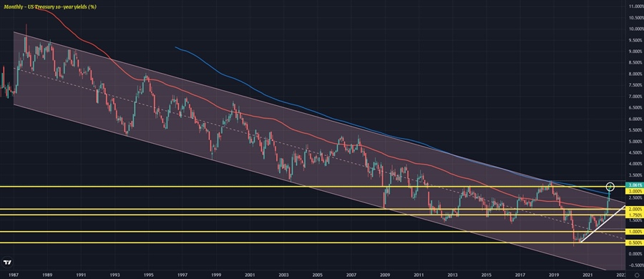Click the 2009 label on time axis
Screen dimensions: 644x279
coord(384,274)
